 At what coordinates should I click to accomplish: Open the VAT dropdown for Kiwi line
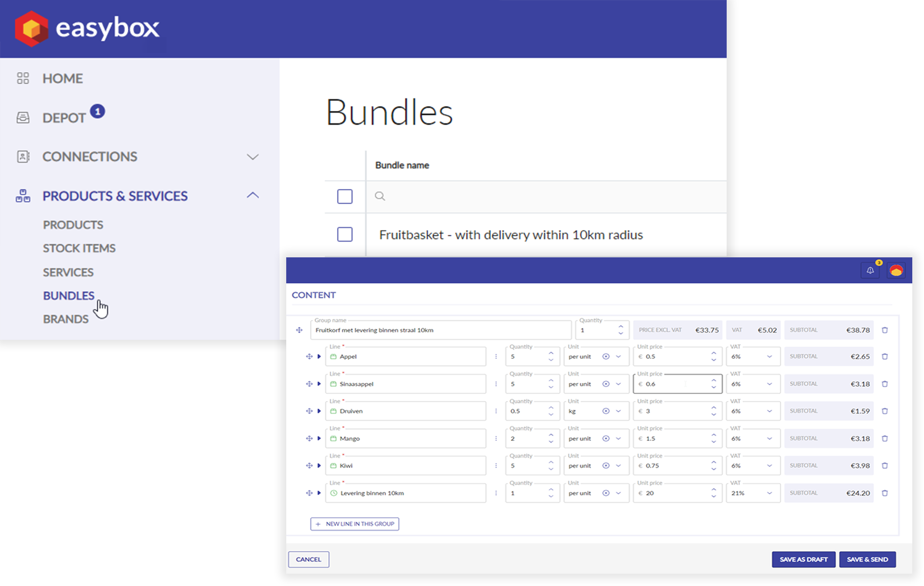[x=769, y=466]
